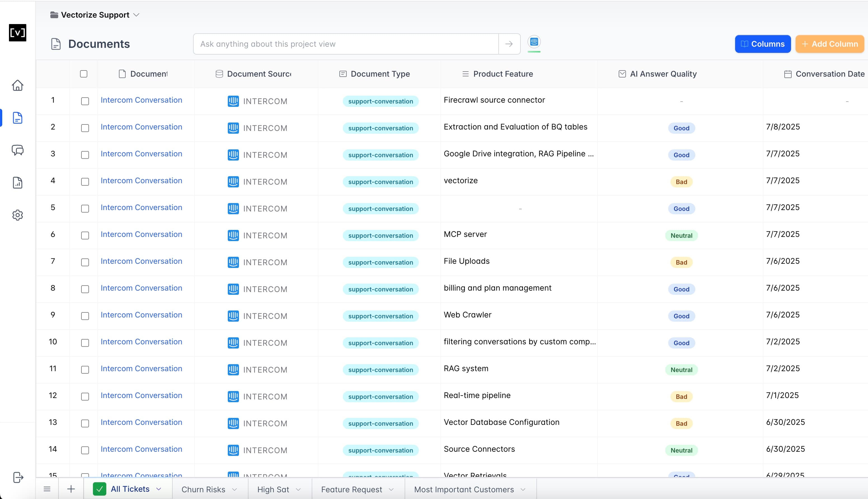Open the All Tickets tab chevron

click(x=159, y=489)
